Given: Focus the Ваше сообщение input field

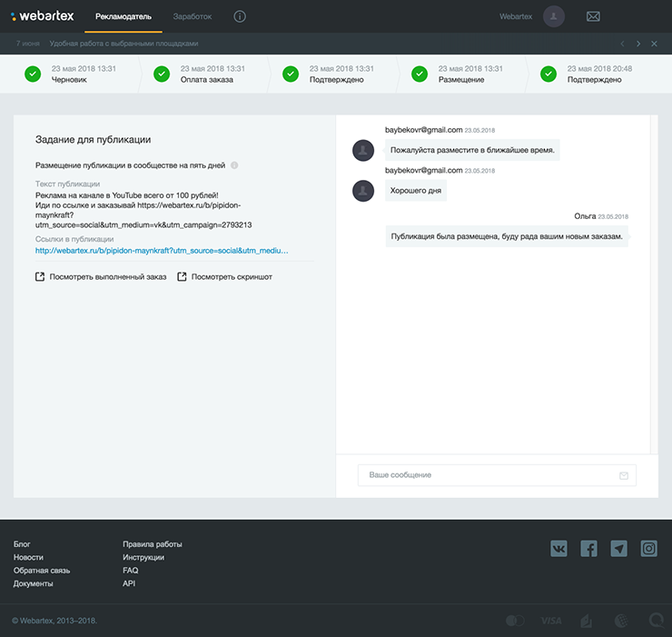Looking at the screenshot, I should point(486,475).
